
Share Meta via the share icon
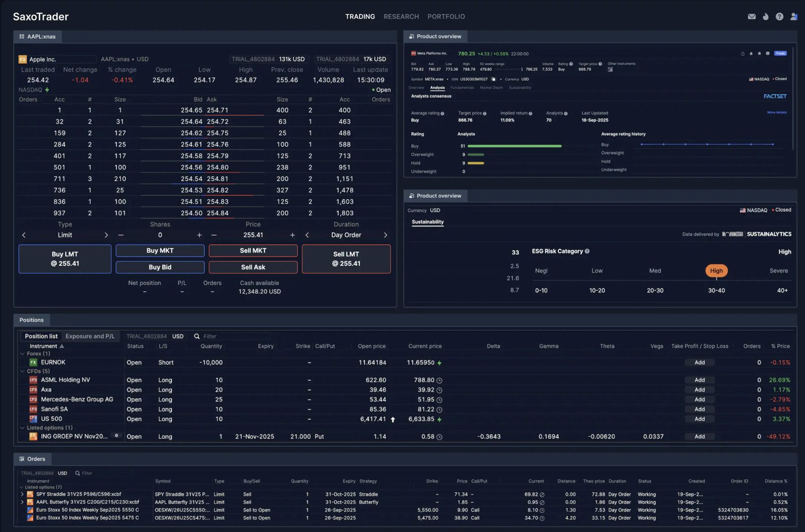[743, 53]
